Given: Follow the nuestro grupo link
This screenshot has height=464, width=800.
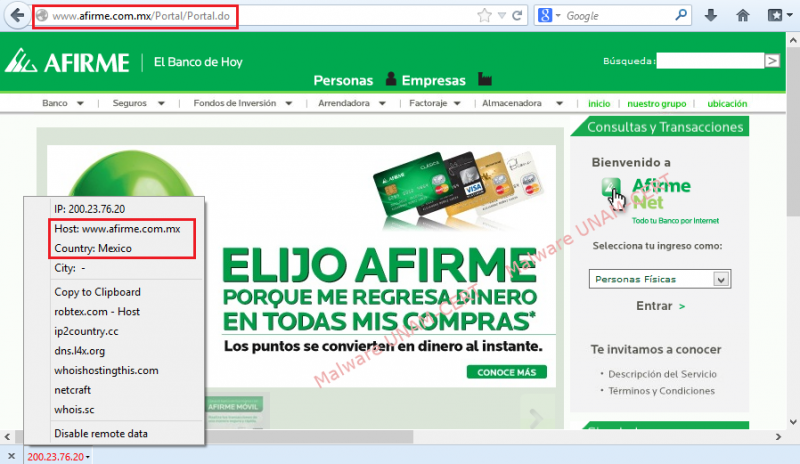Looking at the screenshot, I should coord(657,104).
